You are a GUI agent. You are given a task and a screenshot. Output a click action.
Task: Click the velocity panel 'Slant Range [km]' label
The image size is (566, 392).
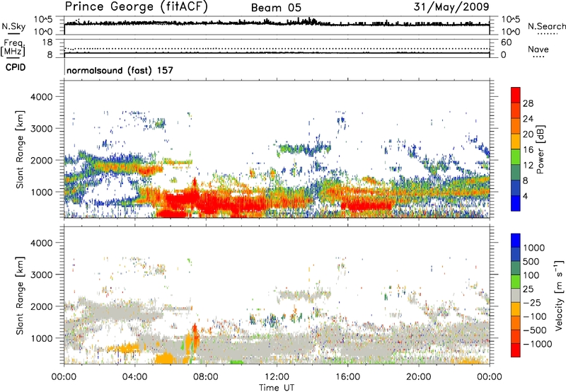click(x=20, y=295)
